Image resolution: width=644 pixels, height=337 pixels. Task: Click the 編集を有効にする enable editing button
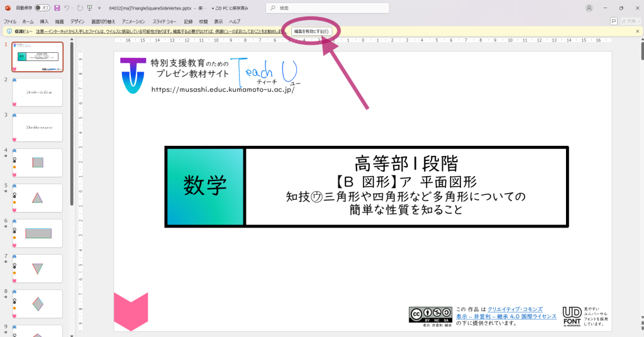tap(311, 31)
